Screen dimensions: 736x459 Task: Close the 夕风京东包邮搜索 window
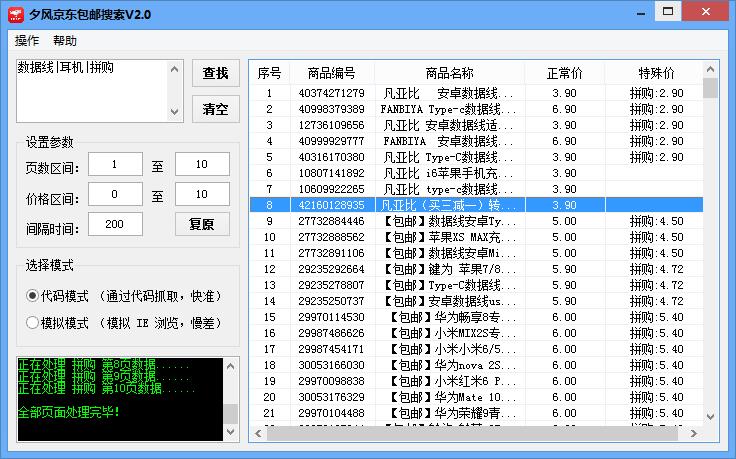tap(705, 11)
